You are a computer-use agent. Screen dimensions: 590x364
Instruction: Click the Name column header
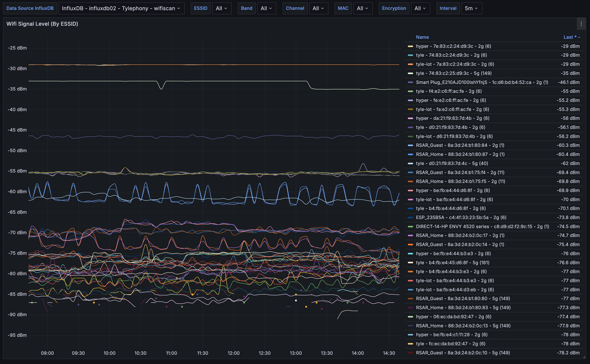point(422,37)
